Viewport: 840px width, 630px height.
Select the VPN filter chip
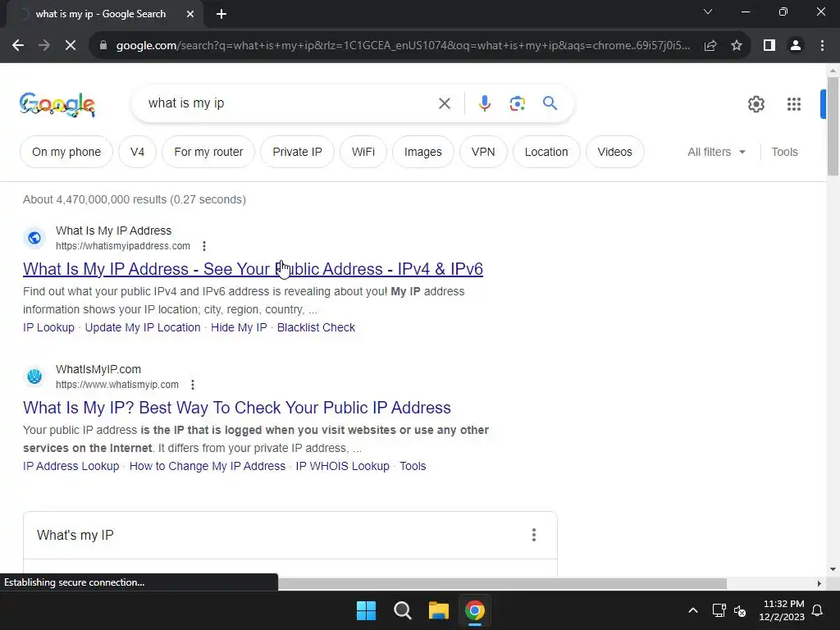point(483,152)
